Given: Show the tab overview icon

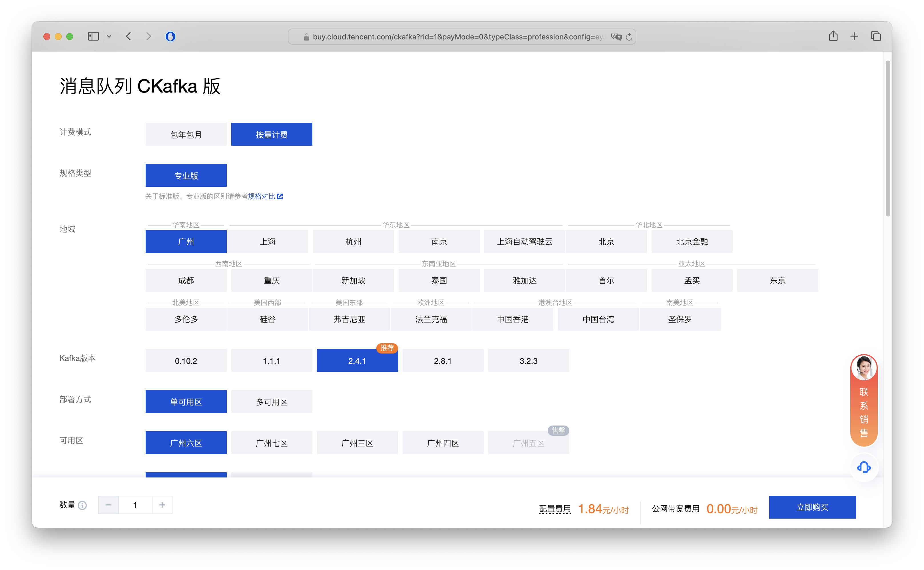Looking at the screenshot, I should (876, 37).
